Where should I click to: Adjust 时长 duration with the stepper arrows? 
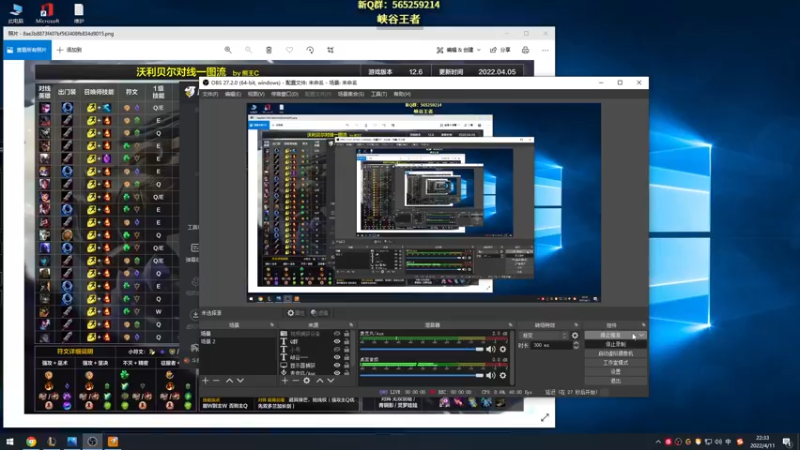[576, 345]
